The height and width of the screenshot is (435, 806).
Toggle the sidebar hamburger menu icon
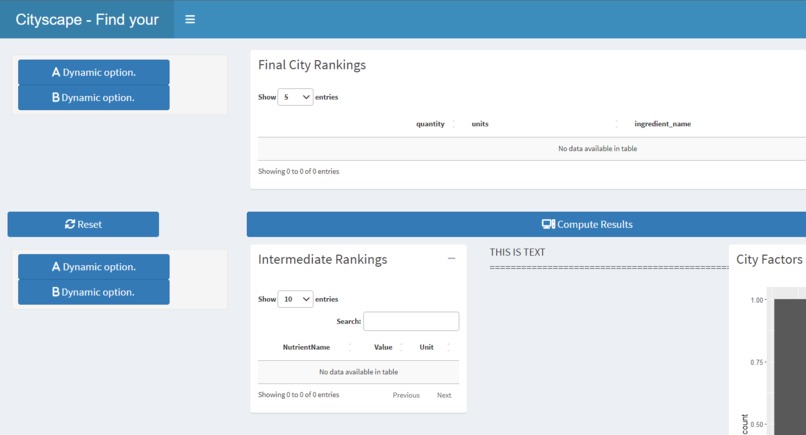tap(190, 20)
